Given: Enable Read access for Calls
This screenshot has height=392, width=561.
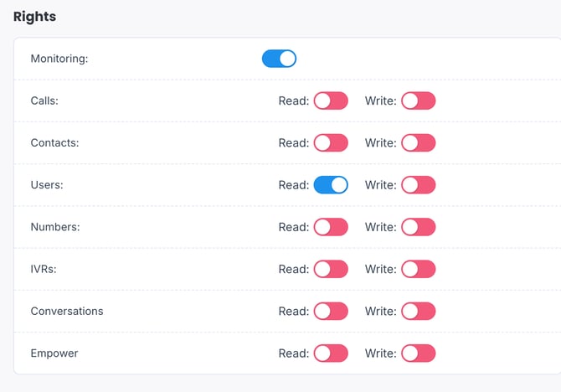Looking at the screenshot, I should (x=331, y=101).
